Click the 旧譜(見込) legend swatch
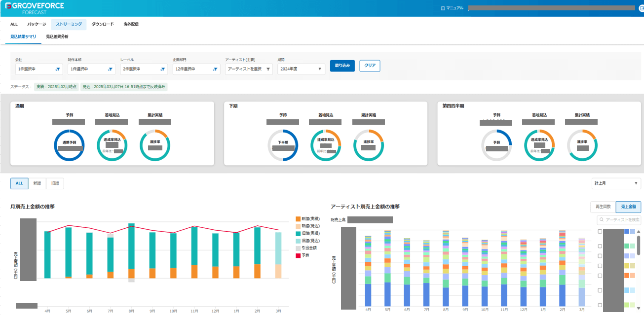Viewport: 644px width, 316px height. [x=298, y=241]
